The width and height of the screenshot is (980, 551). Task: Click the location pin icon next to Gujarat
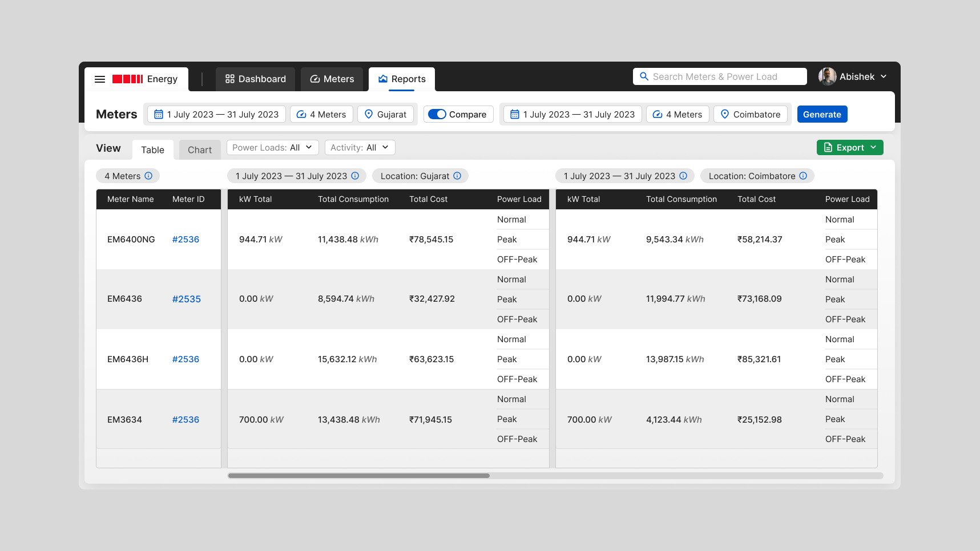(x=369, y=114)
